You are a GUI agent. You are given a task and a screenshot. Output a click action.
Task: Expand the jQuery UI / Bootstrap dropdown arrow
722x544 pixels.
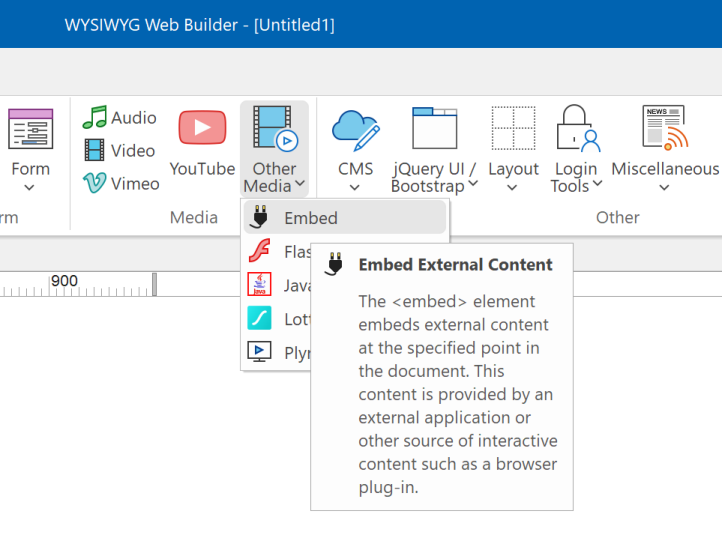[473, 183]
